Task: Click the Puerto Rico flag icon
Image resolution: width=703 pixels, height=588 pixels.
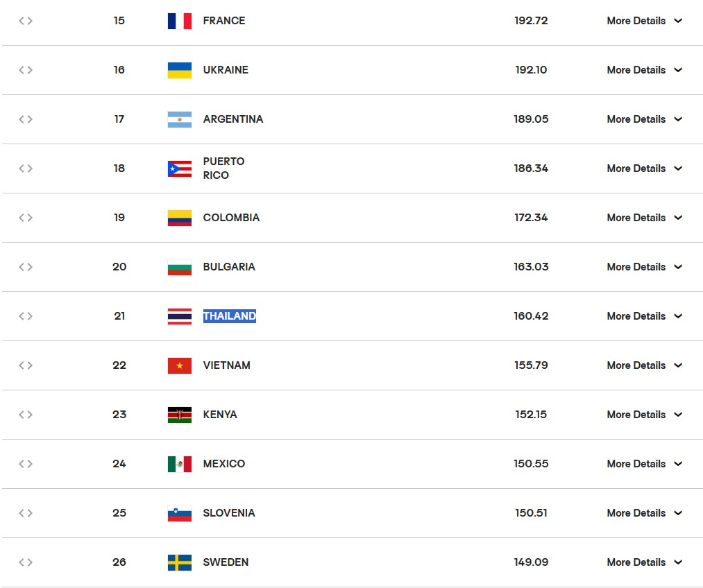Action: 179,168
